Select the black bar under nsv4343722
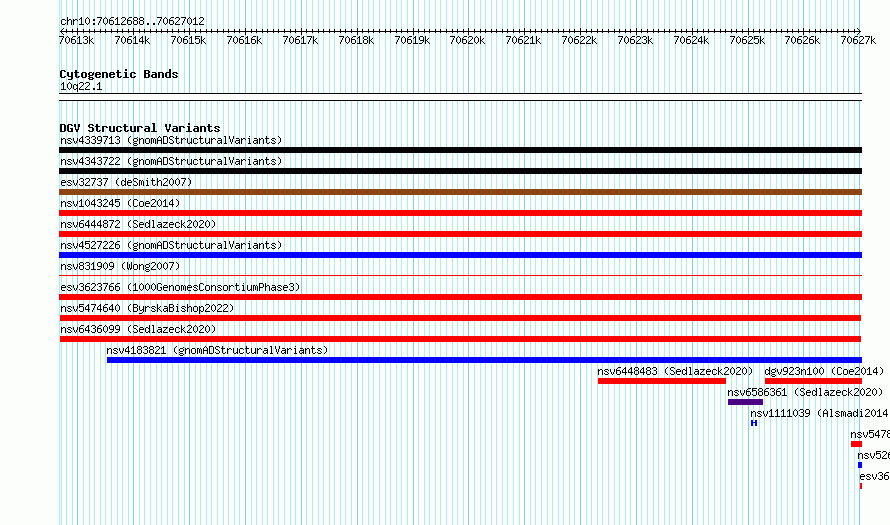The height and width of the screenshot is (525, 890). pyautogui.click(x=460, y=171)
